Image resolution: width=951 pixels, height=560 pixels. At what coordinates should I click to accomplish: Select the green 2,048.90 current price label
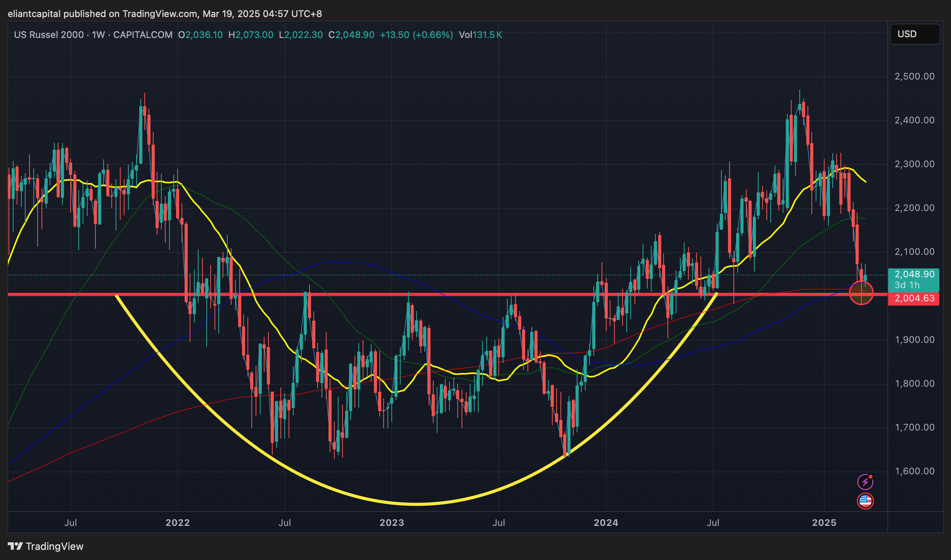tap(914, 275)
